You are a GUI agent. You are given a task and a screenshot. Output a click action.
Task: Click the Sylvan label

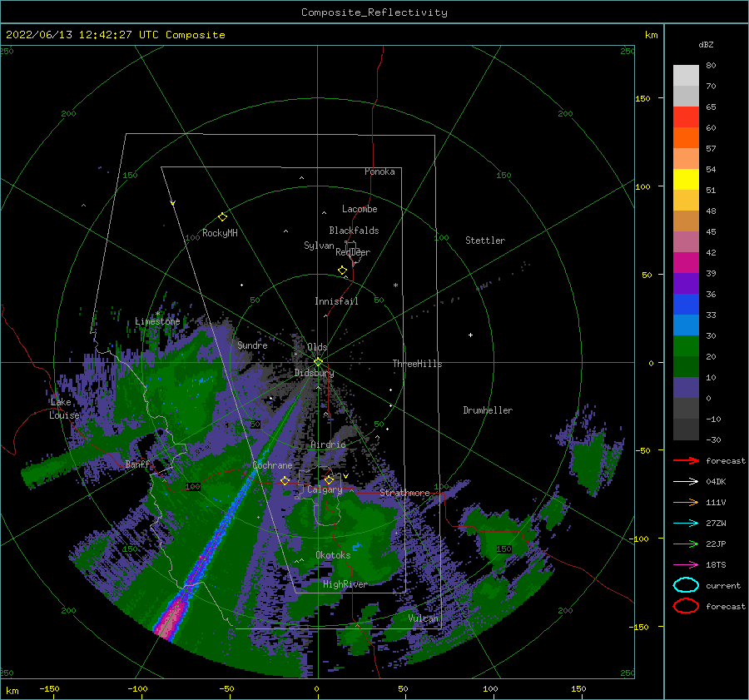click(319, 246)
